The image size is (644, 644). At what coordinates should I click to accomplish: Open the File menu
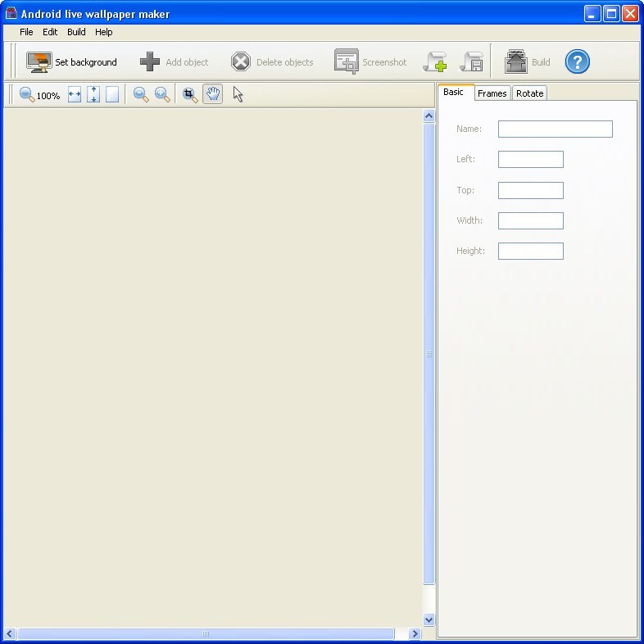(x=26, y=32)
